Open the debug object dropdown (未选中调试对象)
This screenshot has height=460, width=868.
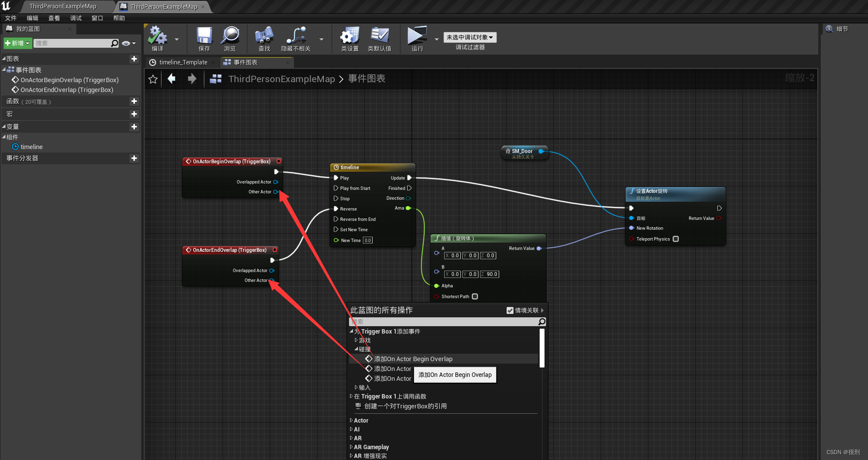[x=470, y=37]
